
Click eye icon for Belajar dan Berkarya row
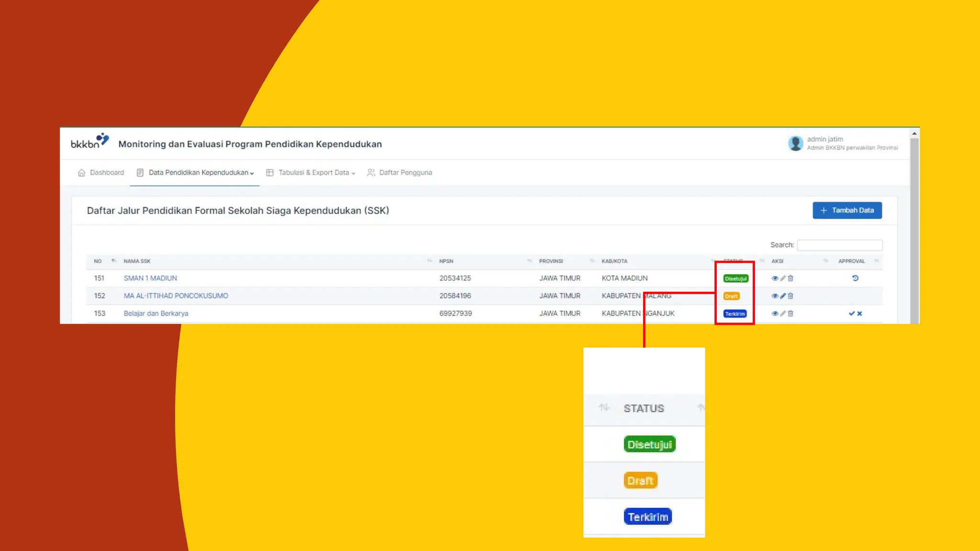[775, 314]
